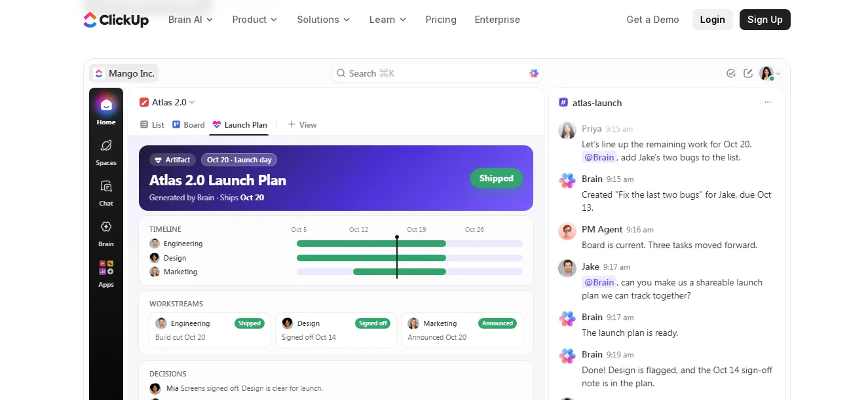Screen dimensions: 868x400
Task: Click Get a Demo link
Action: 652,20
